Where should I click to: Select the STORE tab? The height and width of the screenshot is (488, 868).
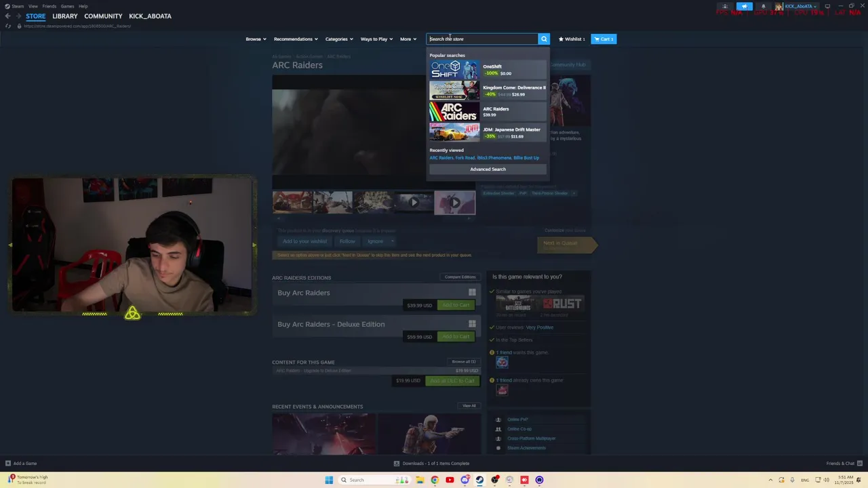(x=36, y=16)
